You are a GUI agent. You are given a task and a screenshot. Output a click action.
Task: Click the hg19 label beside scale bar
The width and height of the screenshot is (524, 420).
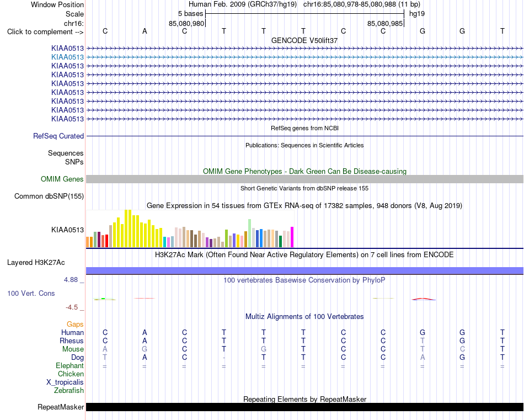(417, 14)
